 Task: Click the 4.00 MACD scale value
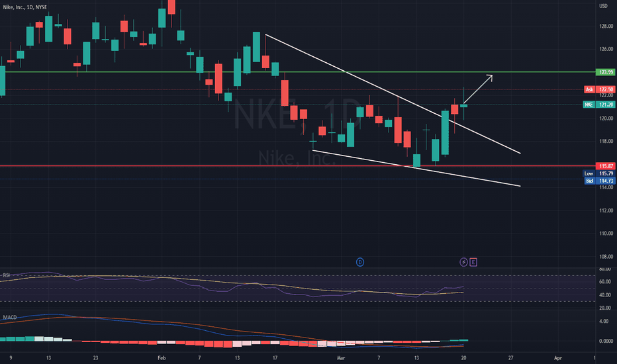[x=604, y=321]
